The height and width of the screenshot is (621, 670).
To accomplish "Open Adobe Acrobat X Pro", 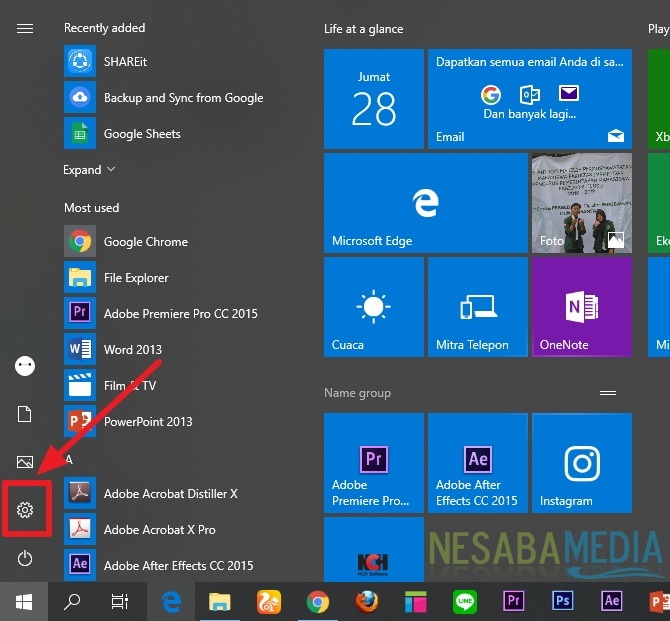I will point(171,530).
